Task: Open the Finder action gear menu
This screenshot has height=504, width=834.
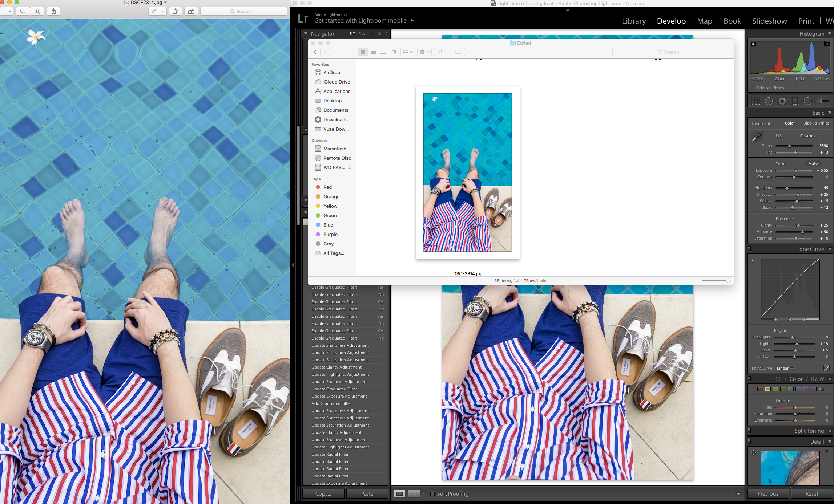Action: (x=424, y=52)
